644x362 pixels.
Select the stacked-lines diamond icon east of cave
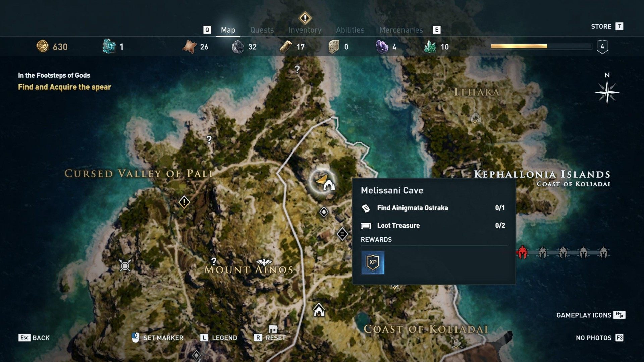tap(342, 234)
